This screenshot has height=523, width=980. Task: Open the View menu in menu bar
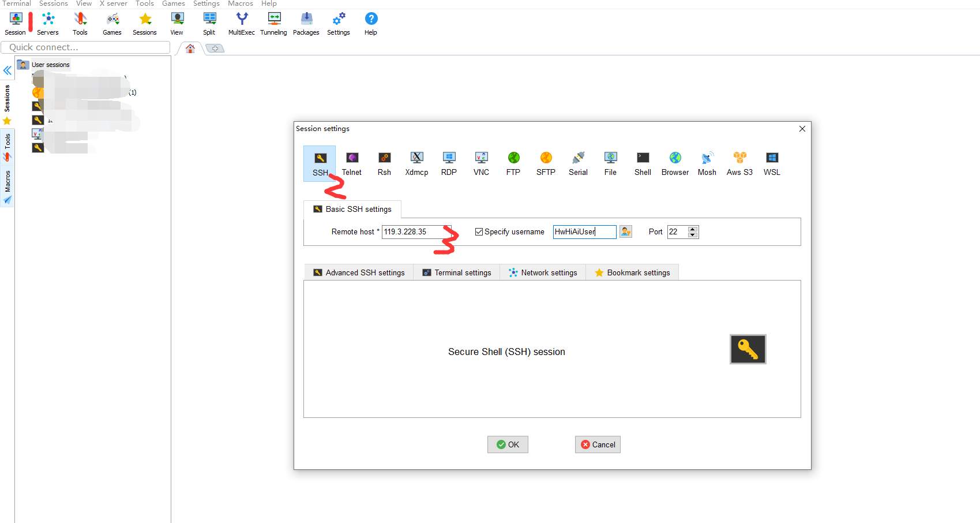(84, 3)
